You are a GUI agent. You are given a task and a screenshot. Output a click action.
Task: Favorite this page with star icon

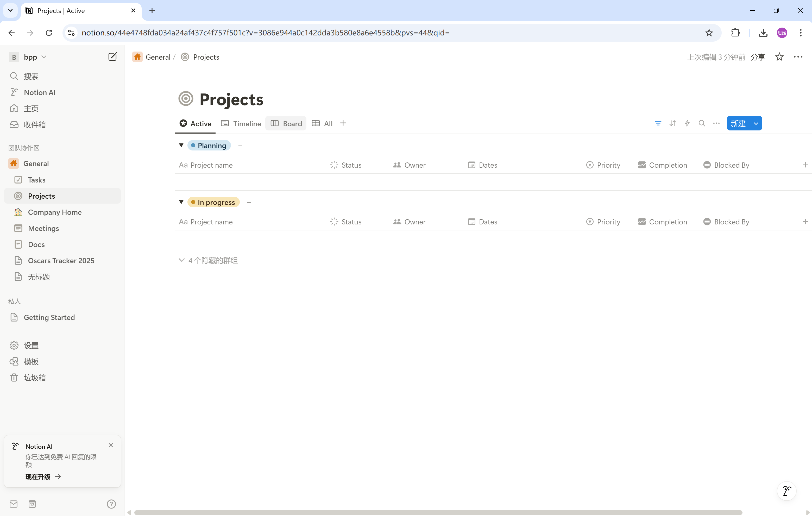coord(779,57)
